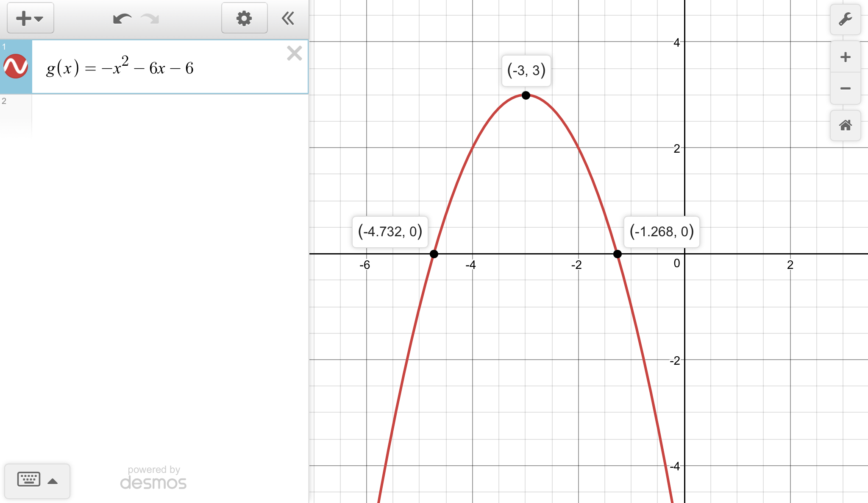Show the on-screen keyboard
This screenshot has height=503, width=868.
click(x=29, y=479)
